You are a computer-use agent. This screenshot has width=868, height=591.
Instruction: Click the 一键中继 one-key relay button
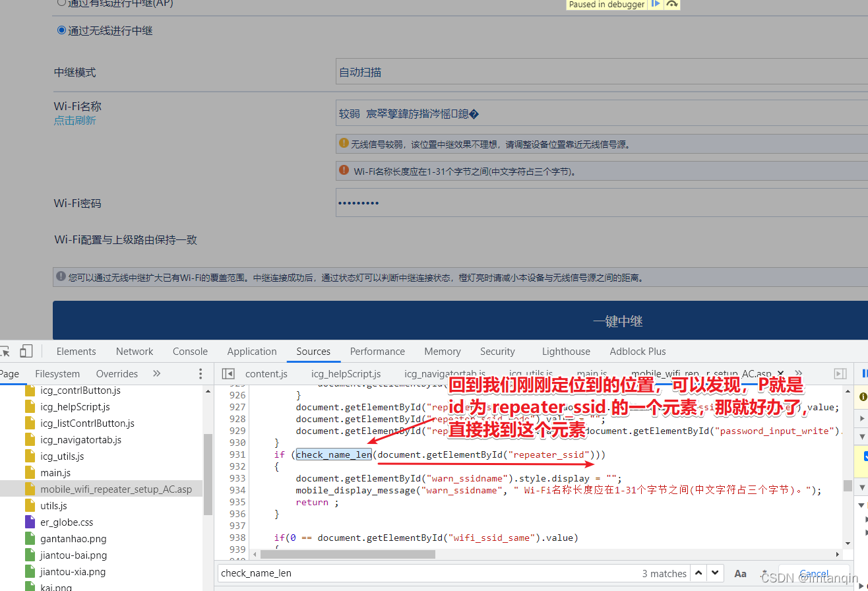(460, 321)
